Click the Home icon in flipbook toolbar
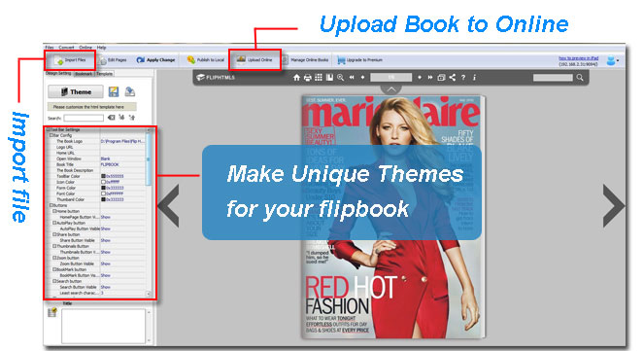This screenshot has height=351, width=644. click(296, 77)
